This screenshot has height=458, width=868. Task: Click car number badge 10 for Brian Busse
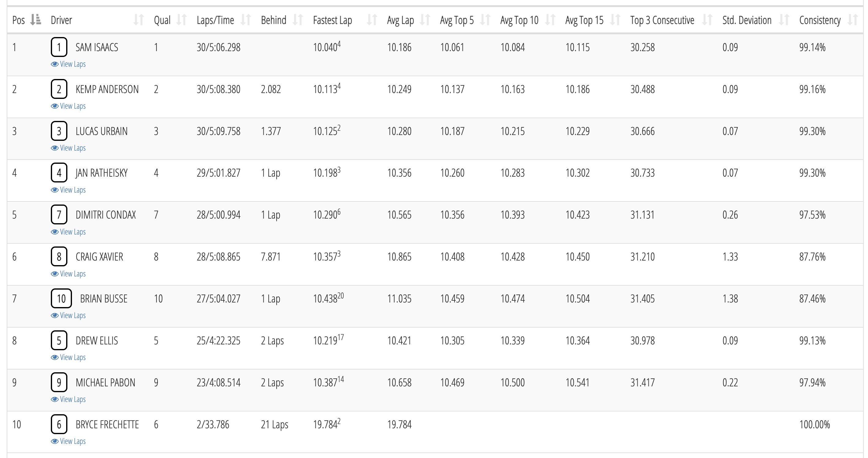[61, 298]
